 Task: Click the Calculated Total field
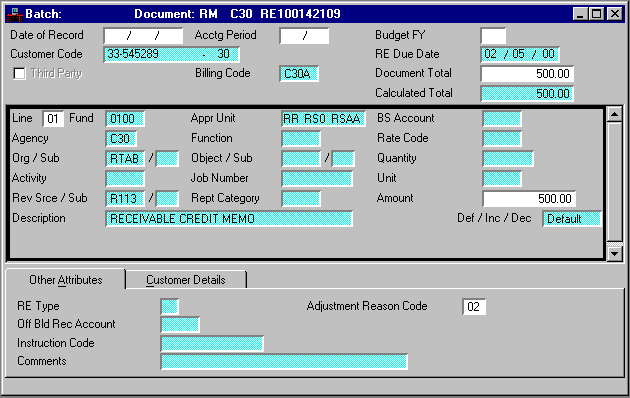(527, 94)
